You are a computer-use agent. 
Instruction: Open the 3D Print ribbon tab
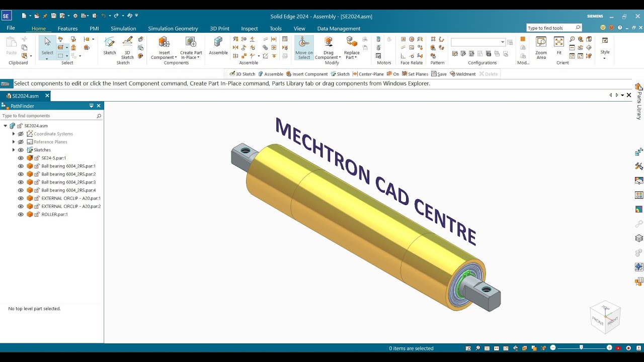tap(219, 29)
